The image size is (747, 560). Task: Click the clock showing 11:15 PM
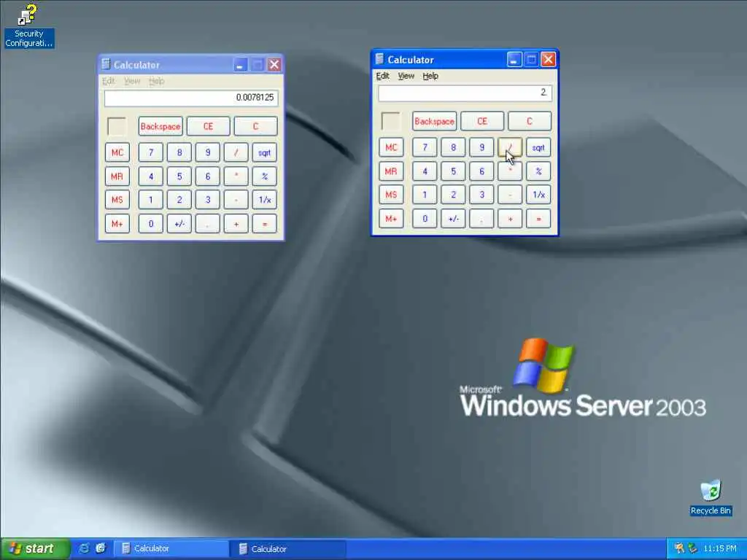[719, 548]
